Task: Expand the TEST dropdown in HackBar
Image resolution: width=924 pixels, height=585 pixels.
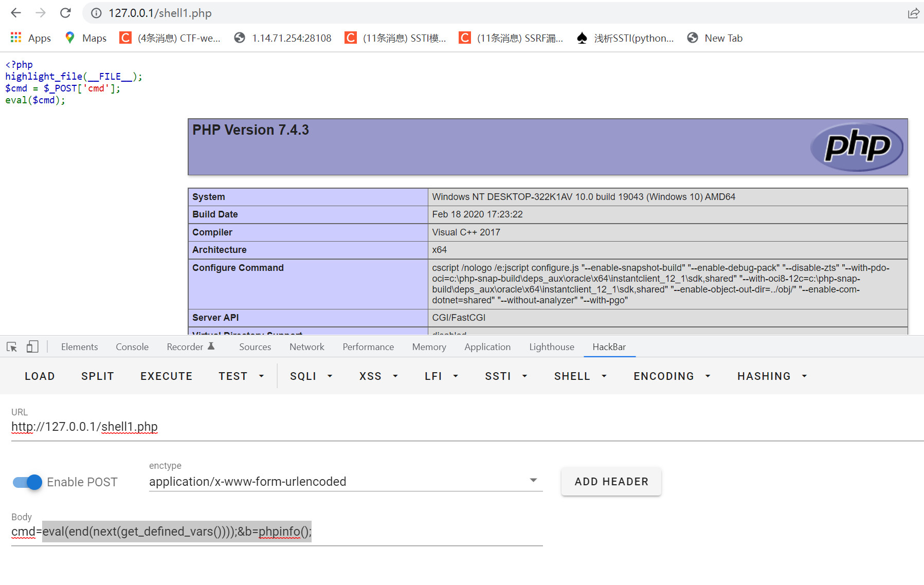Action: [241, 376]
